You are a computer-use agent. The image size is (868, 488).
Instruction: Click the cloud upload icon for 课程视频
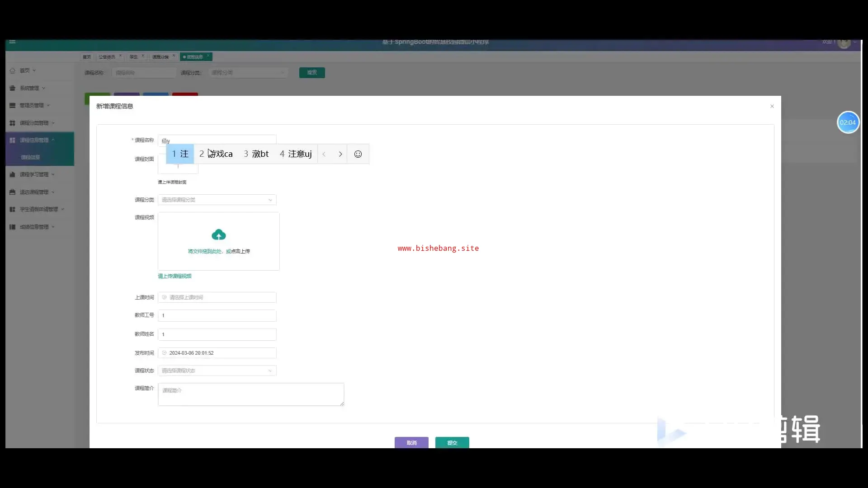pos(218,235)
